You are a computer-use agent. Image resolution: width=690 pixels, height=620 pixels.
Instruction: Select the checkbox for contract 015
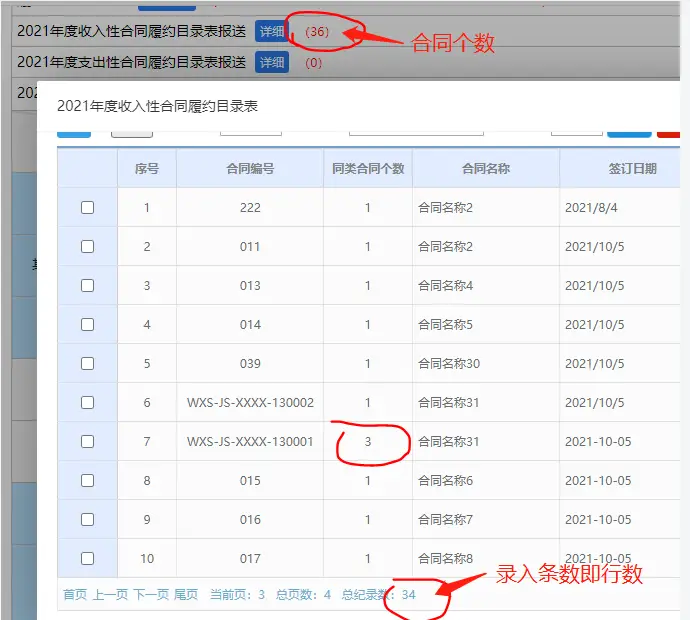[x=88, y=481]
